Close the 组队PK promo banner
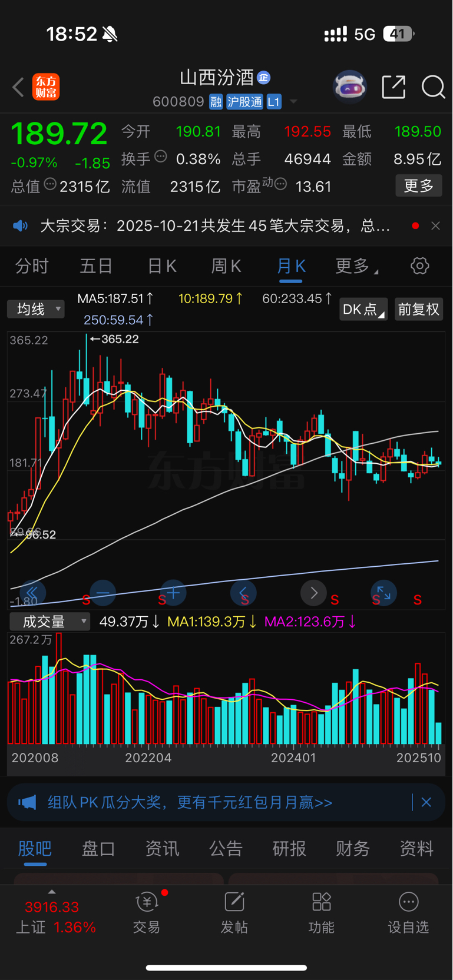 [x=426, y=802]
